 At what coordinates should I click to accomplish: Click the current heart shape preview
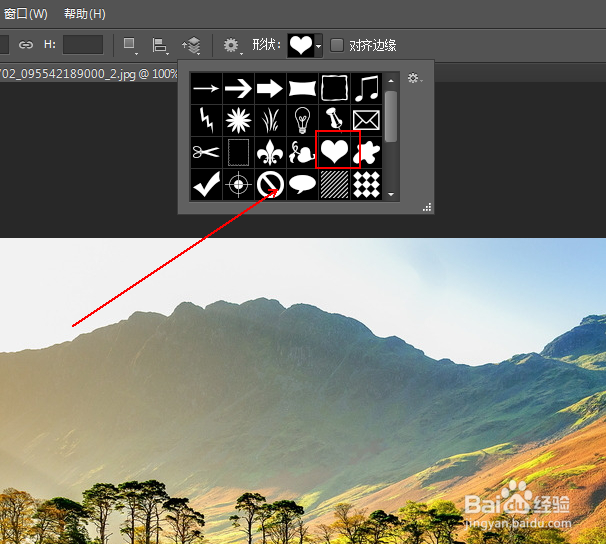[301, 45]
